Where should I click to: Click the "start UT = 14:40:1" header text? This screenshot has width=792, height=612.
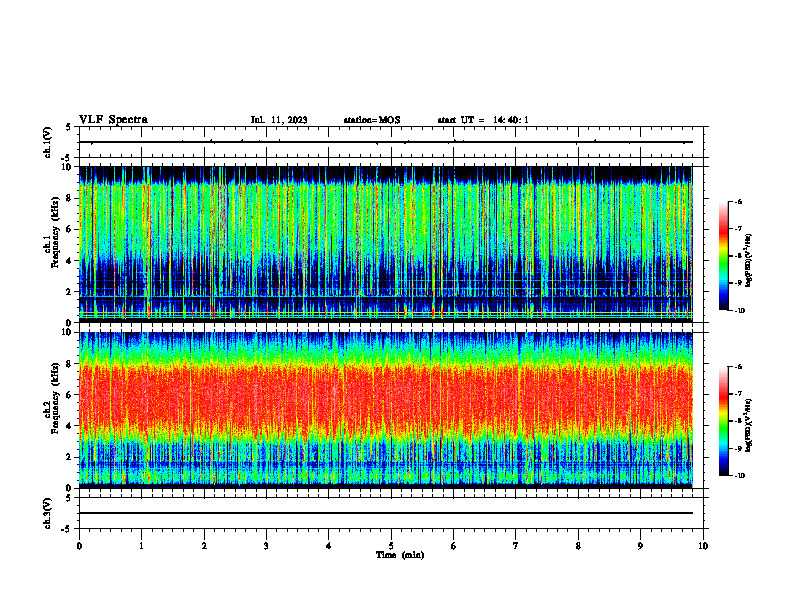point(483,120)
